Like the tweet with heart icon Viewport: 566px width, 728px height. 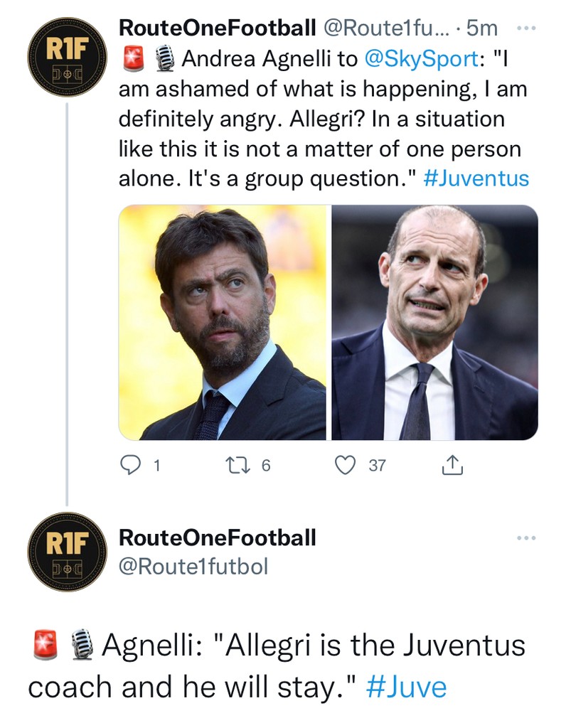345,465
